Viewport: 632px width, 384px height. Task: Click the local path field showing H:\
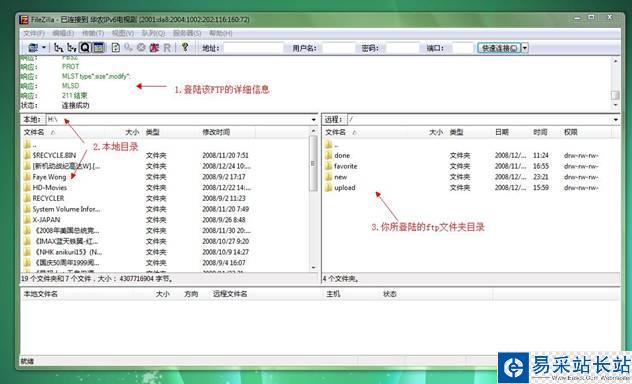178,120
